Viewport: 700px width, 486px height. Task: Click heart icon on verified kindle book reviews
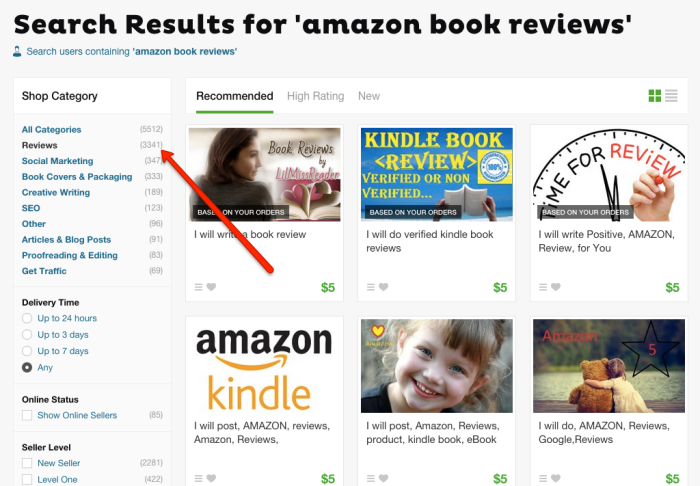tap(383, 287)
